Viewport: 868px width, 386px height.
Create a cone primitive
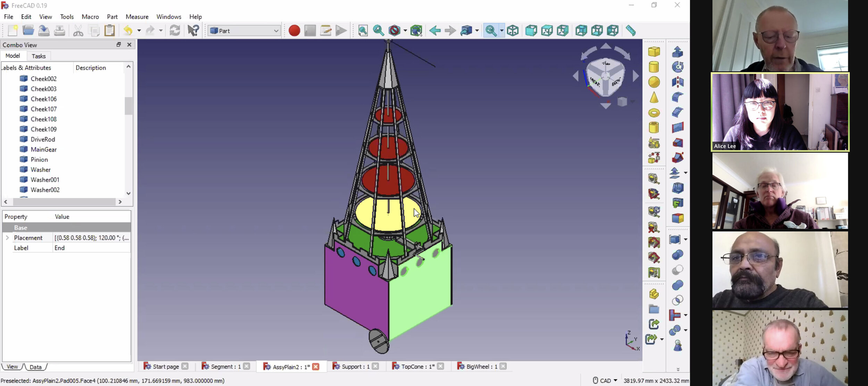point(654,97)
